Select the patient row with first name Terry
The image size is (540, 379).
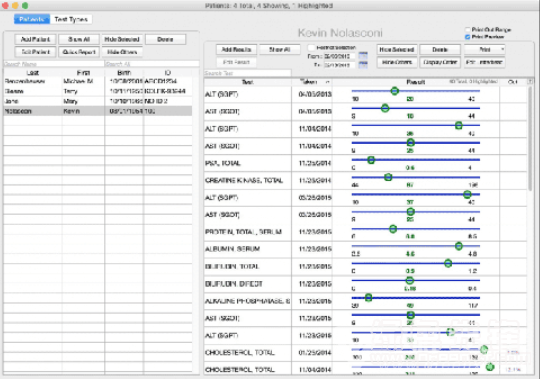(x=98, y=91)
